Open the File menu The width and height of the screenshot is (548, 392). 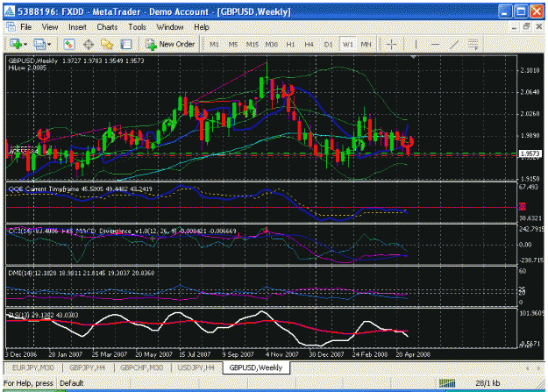25,27
